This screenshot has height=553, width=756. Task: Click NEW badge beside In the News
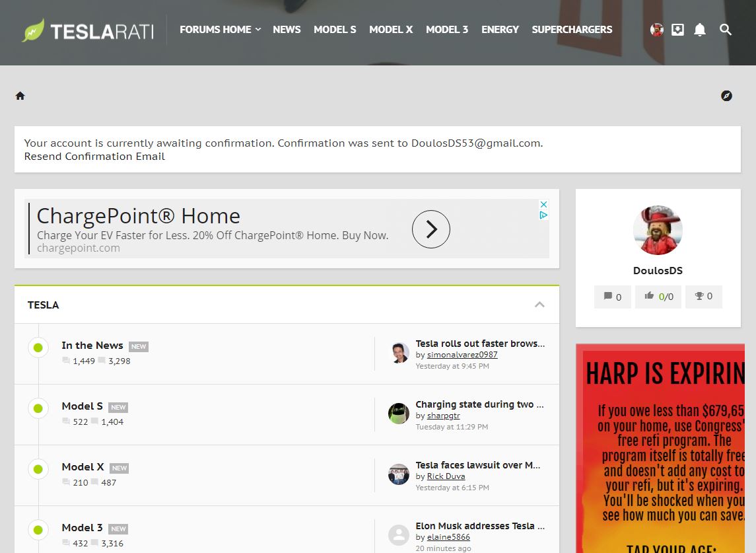click(139, 346)
